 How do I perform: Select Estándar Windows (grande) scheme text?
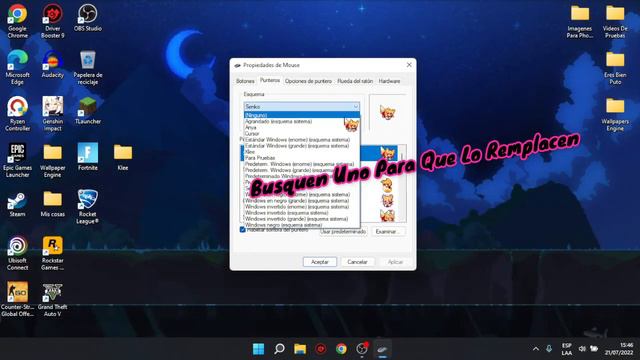(x=297, y=146)
